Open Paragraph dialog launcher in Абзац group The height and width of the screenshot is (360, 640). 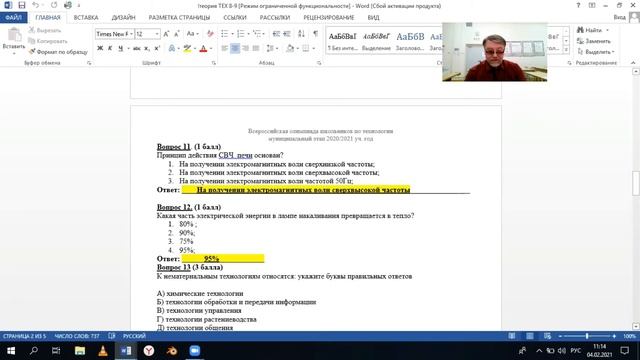pos(319,63)
